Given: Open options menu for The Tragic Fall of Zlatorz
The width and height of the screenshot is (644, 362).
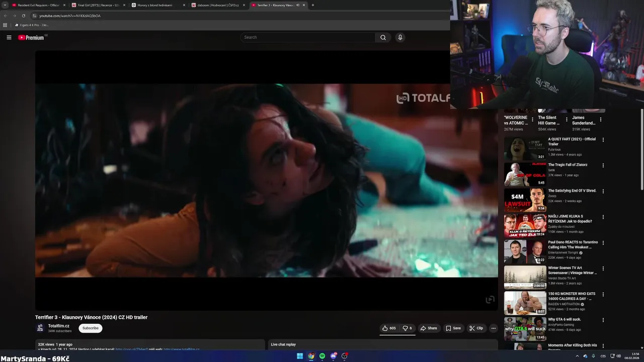Looking at the screenshot, I should (x=603, y=165).
